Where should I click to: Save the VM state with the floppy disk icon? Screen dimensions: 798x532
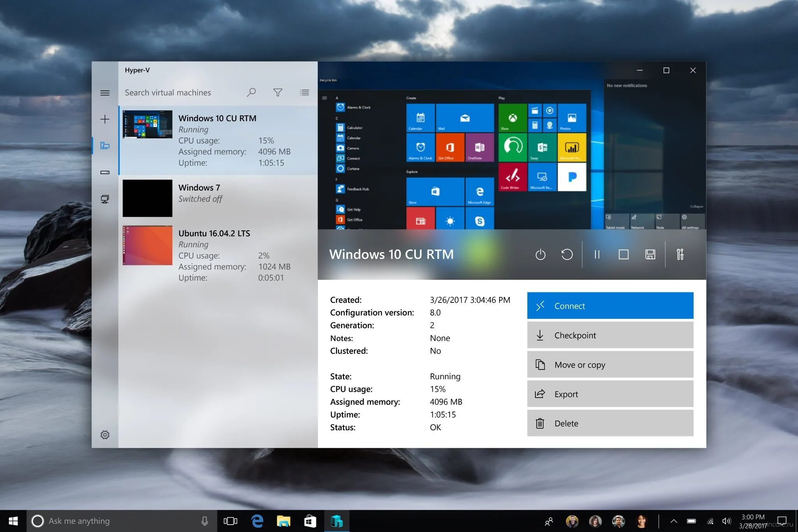[x=650, y=255]
